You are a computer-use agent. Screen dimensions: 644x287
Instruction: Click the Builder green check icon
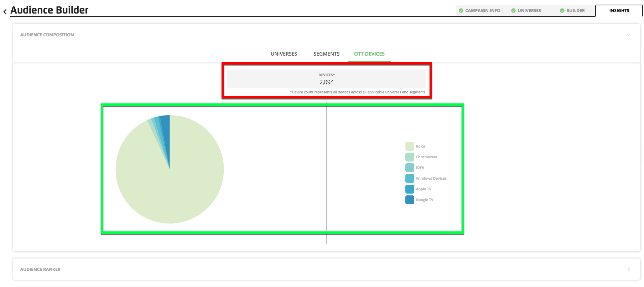[x=562, y=11]
